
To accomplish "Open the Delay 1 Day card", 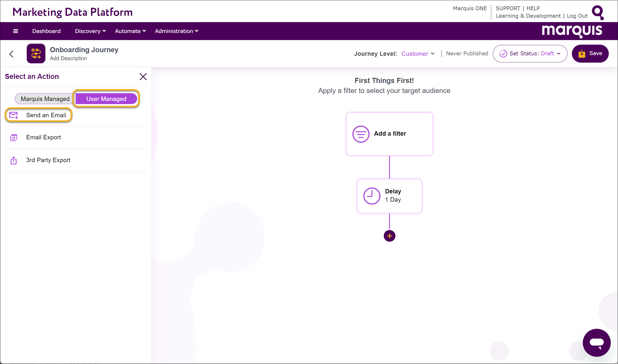I will tap(389, 196).
